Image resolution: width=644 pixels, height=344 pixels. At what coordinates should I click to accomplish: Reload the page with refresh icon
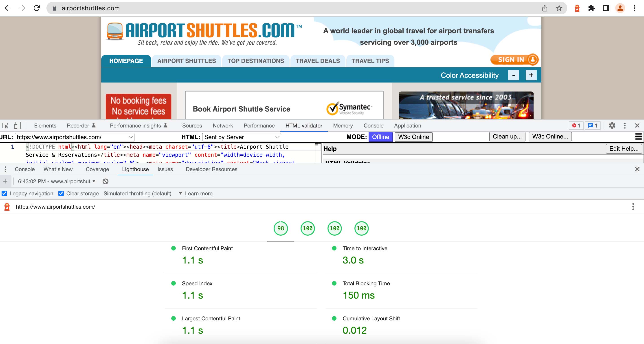[x=37, y=8]
